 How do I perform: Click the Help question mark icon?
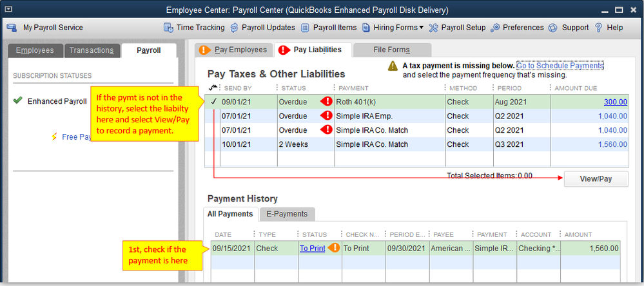tap(598, 28)
